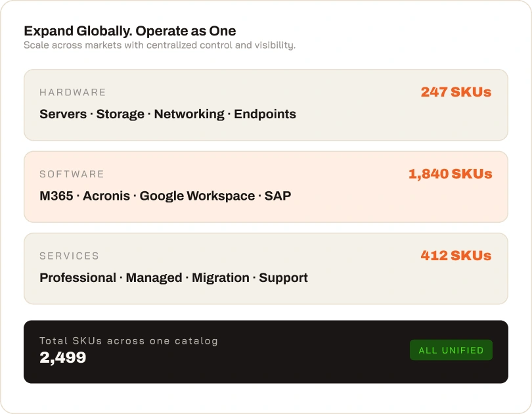Screen dimensions: 532x414
Task: Click the ALL UNIFIED green badge
Action: tap(451, 350)
